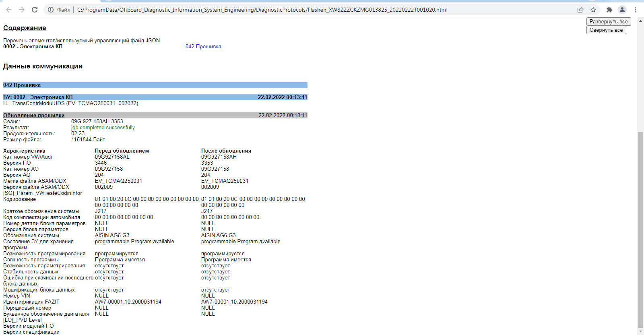Viewport: 644px width, 335px height.
Task: Go forward with the browser forward arrow
Action: (22, 10)
